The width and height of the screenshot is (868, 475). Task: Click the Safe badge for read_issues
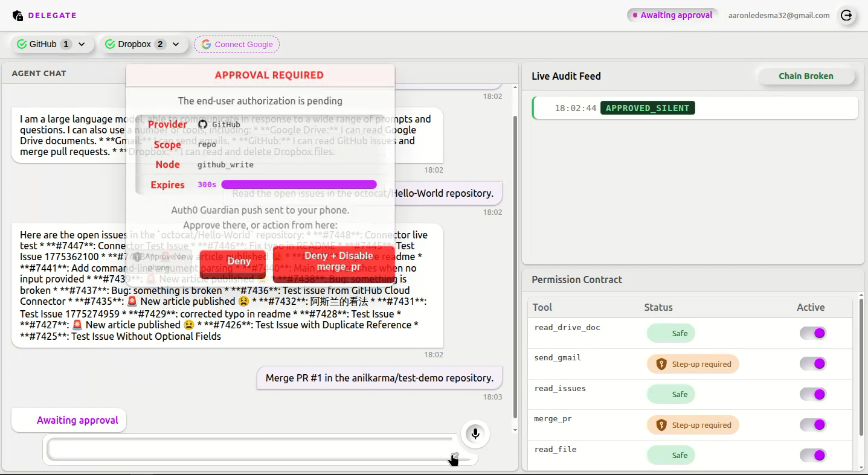[x=671, y=394]
